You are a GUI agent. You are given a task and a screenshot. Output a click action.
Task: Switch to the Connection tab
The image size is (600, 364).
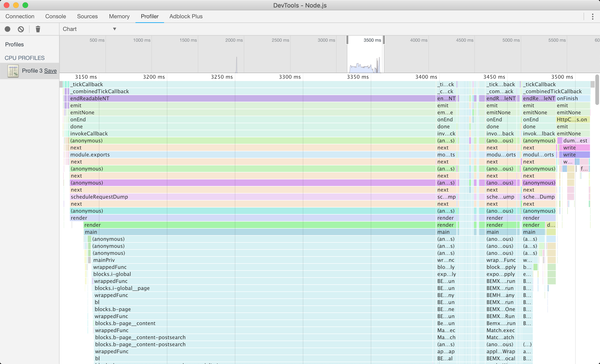(20, 16)
